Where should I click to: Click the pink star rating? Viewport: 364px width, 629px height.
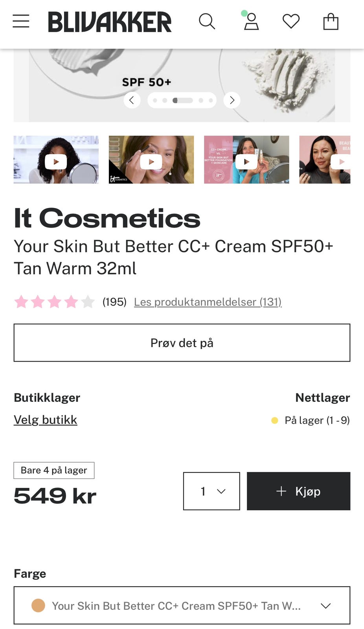tap(54, 302)
